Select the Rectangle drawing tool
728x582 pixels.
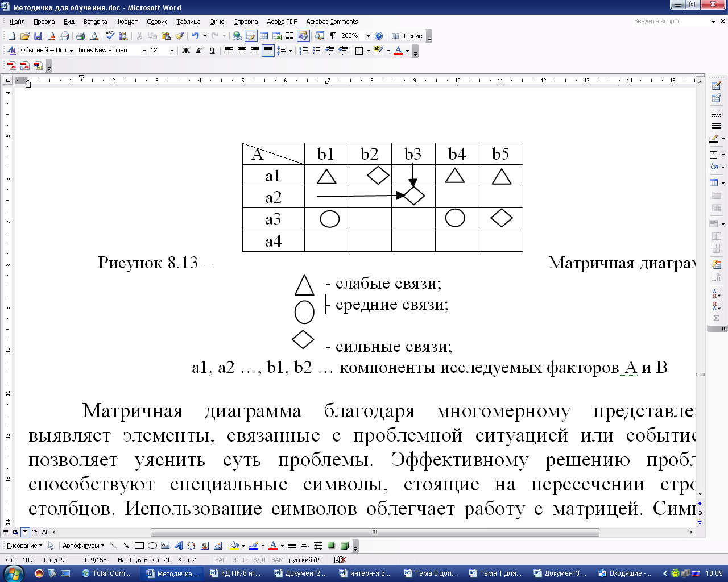click(x=139, y=546)
